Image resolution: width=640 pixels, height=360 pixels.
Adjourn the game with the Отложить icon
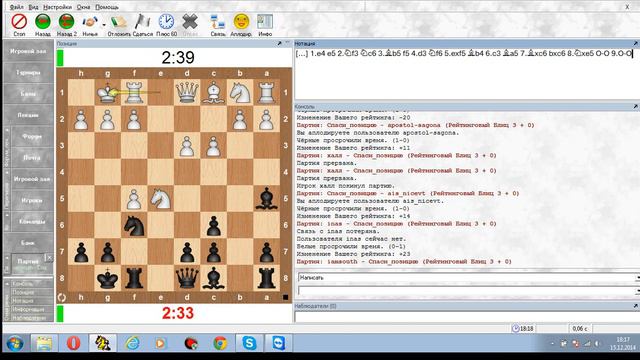[119, 22]
